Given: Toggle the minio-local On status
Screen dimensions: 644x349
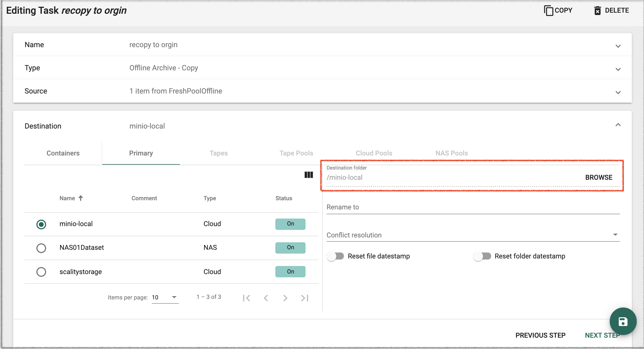Looking at the screenshot, I should (x=290, y=224).
